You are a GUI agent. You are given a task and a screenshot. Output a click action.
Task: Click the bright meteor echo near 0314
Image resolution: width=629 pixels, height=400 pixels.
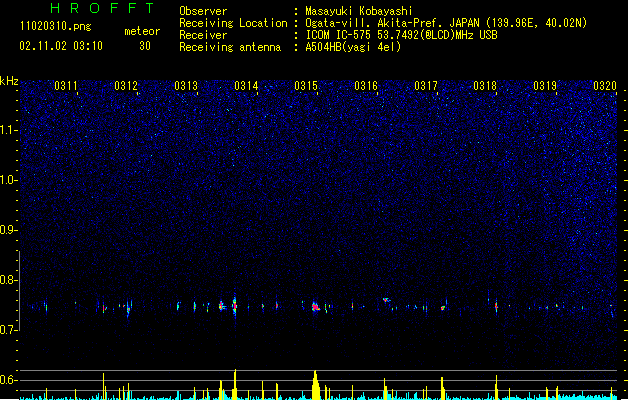pyautogui.click(x=235, y=306)
